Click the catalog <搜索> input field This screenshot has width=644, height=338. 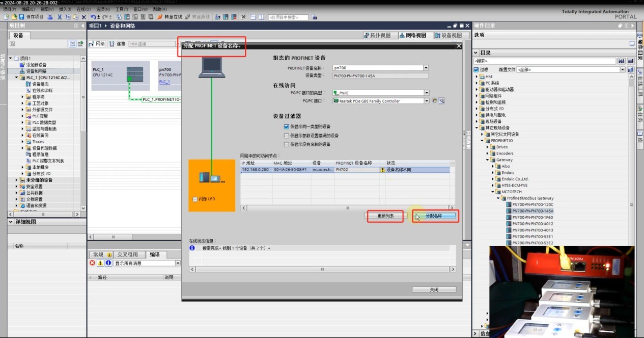[545, 61]
